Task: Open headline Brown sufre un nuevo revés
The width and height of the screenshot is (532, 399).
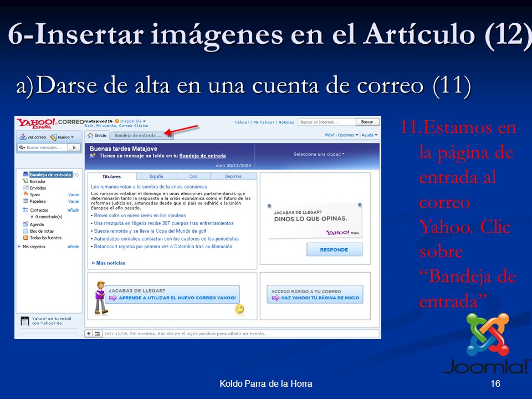Action: click(140, 216)
